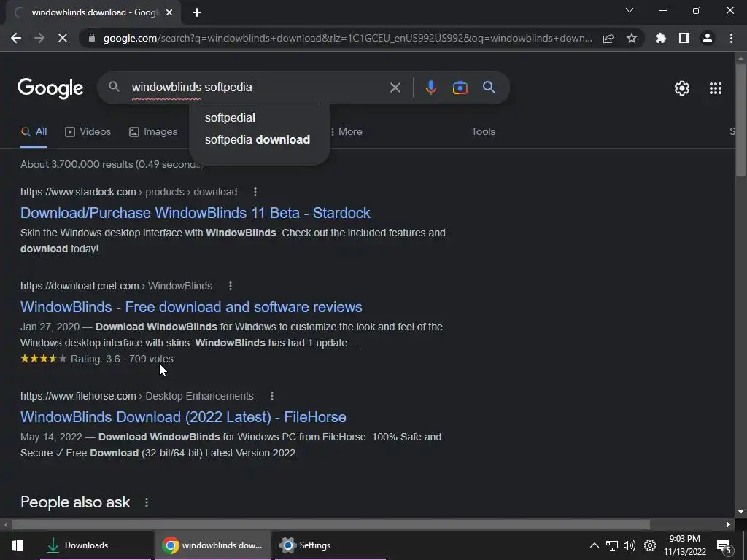
Task: Switch to the Videos results tab
Action: pos(88,132)
